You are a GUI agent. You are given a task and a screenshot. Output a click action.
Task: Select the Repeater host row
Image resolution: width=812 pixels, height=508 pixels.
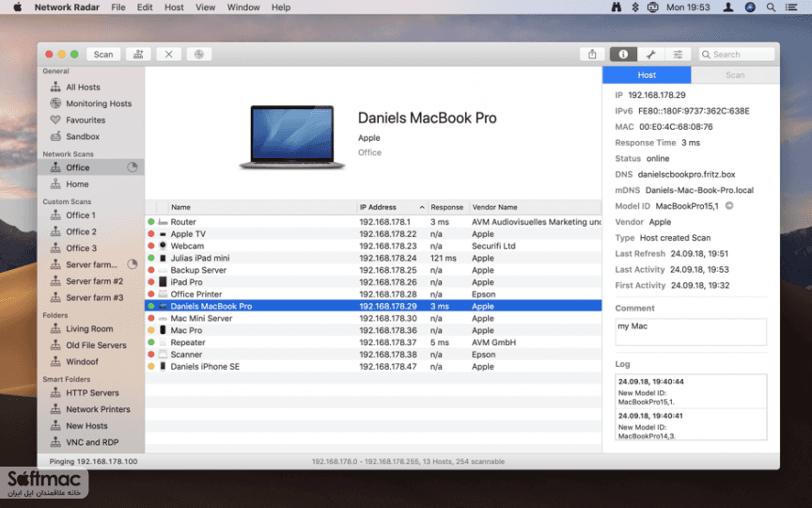(373, 342)
